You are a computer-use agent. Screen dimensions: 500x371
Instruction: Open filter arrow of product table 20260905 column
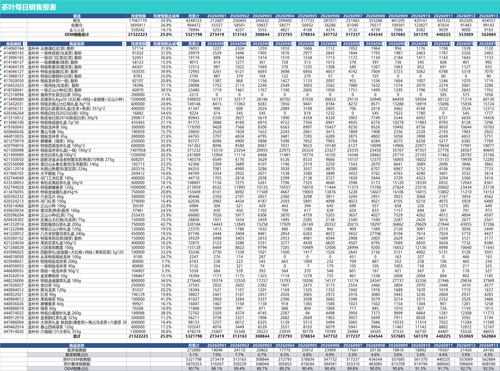tap(317, 44)
